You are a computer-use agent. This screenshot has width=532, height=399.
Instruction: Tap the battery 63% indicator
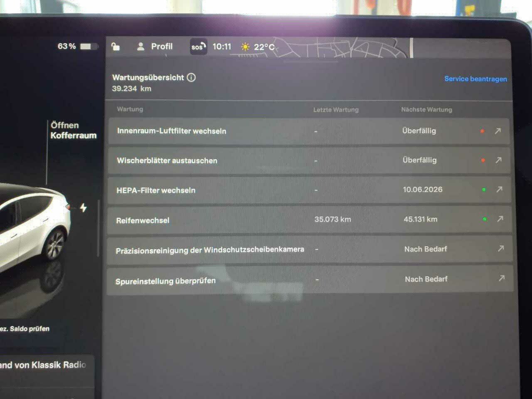coord(77,46)
